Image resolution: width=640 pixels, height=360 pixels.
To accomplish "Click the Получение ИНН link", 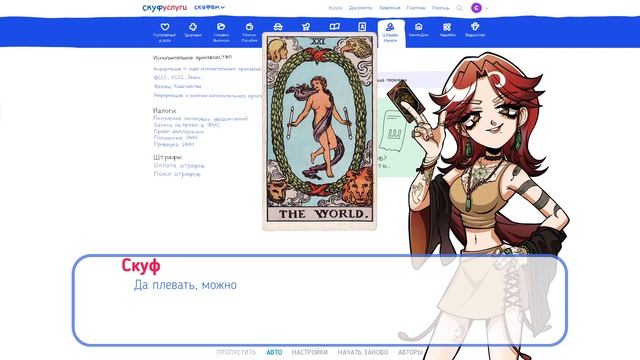I will click(x=175, y=138).
